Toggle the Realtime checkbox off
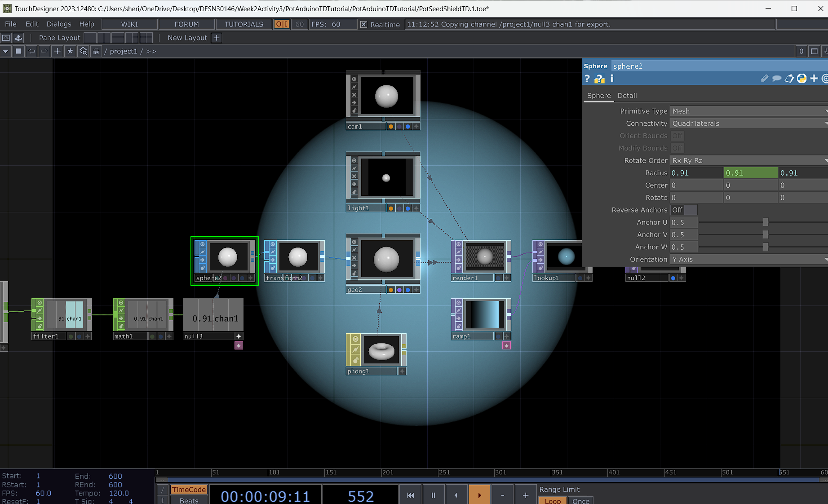Image resolution: width=828 pixels, height=504 pixels. click(363, 24)
